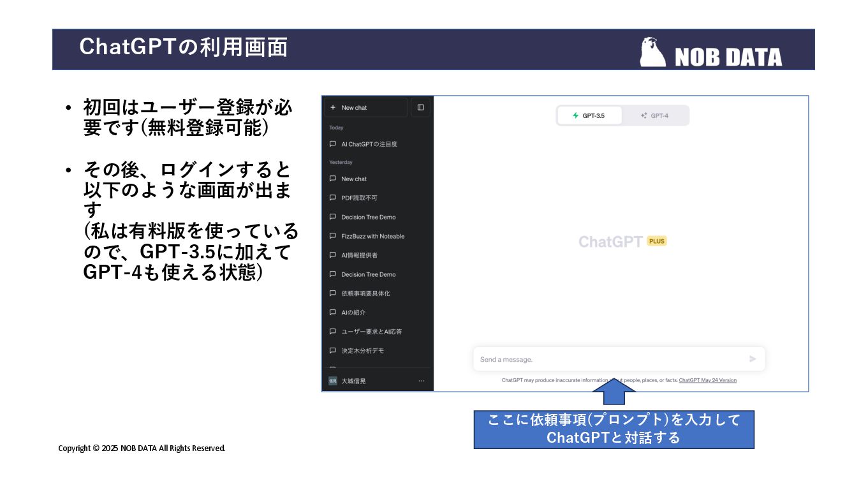Select the 依頼事項要具体化 chat
868x488 pixels.
click(378, 293)
